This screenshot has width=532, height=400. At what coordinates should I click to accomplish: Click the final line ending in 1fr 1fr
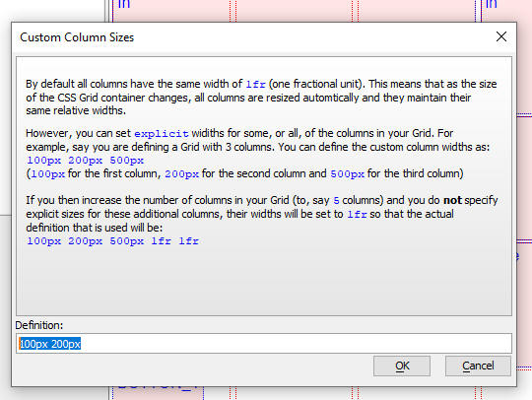[x=112, y=241]
